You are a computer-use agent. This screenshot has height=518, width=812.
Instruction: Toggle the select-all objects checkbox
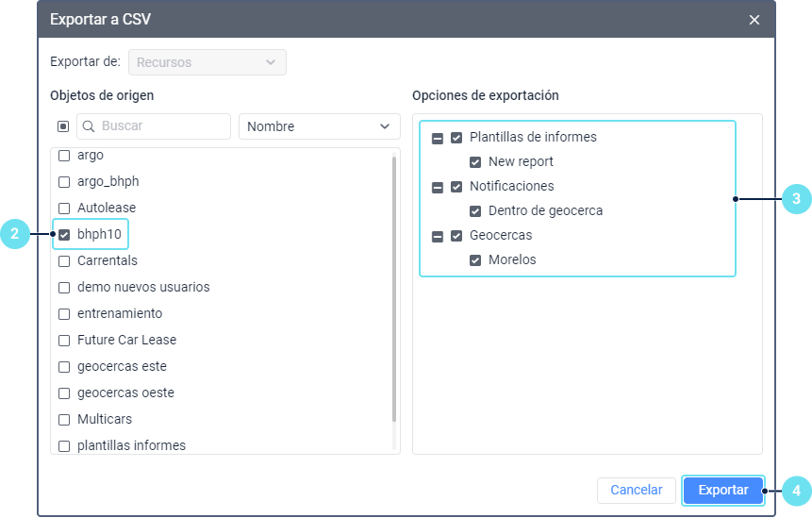(x=63, y=126)
